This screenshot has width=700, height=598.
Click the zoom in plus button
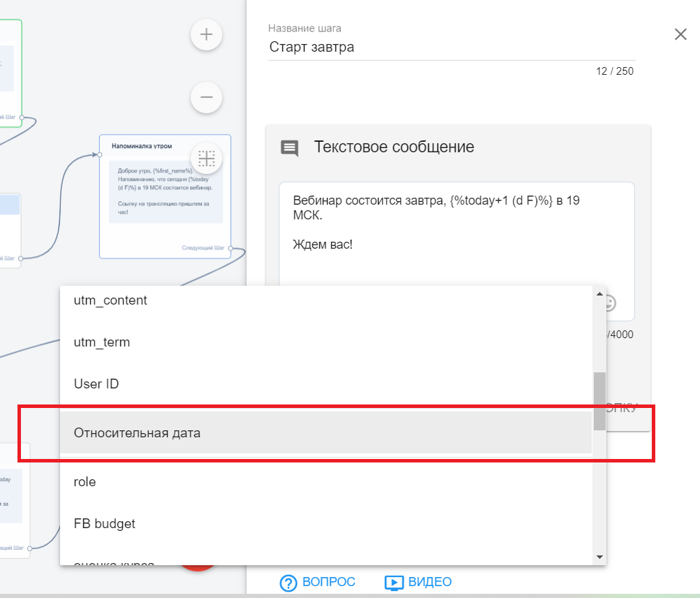[206, 34]
